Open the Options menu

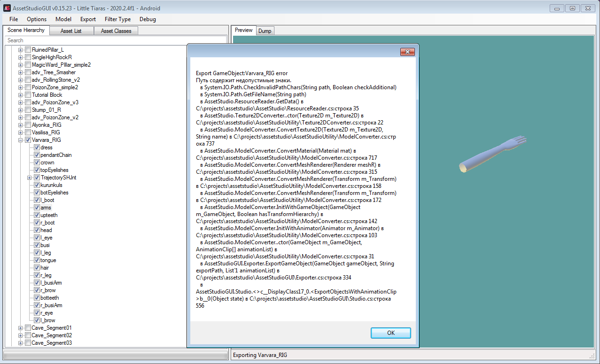pos(36,19)
